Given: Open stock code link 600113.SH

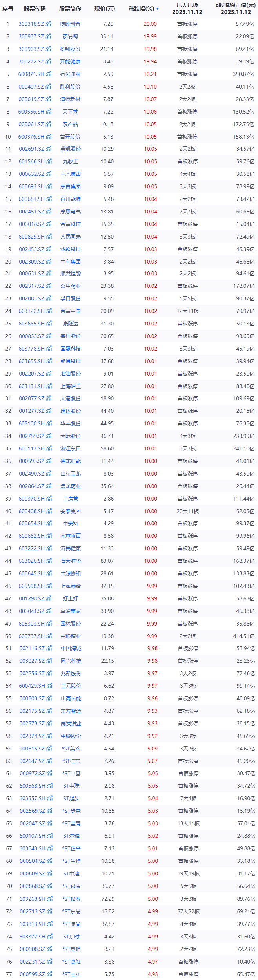Looking at the screenshot, I should 32,448.
